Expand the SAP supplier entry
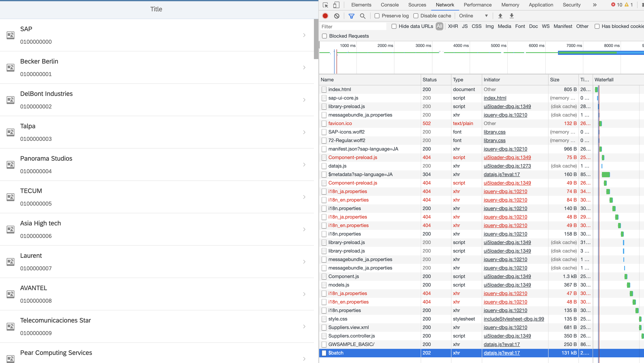The height and width of the screenshot is (363, 644). tap(304, 35)
